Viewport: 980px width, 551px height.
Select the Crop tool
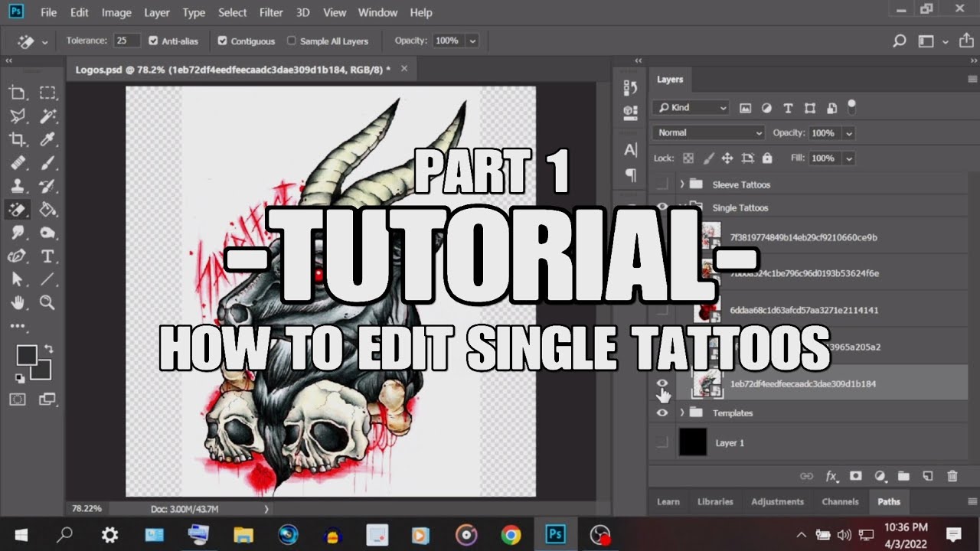17,139
